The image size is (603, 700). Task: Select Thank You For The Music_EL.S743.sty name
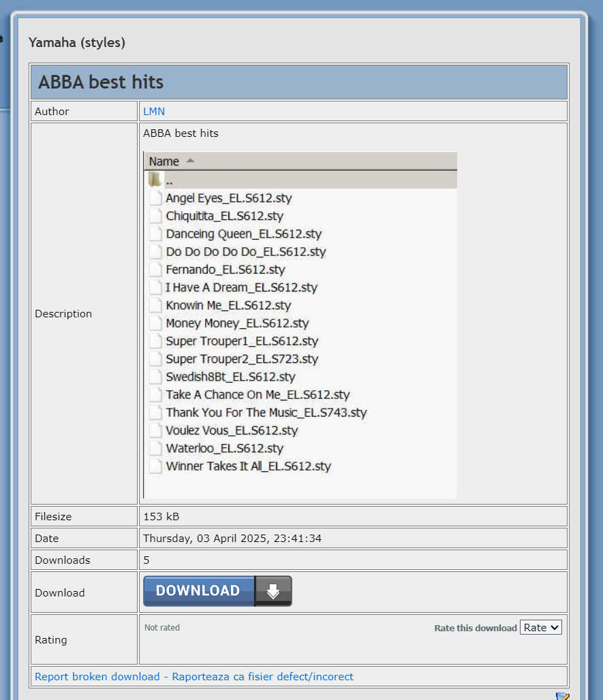tap(266, 413)
